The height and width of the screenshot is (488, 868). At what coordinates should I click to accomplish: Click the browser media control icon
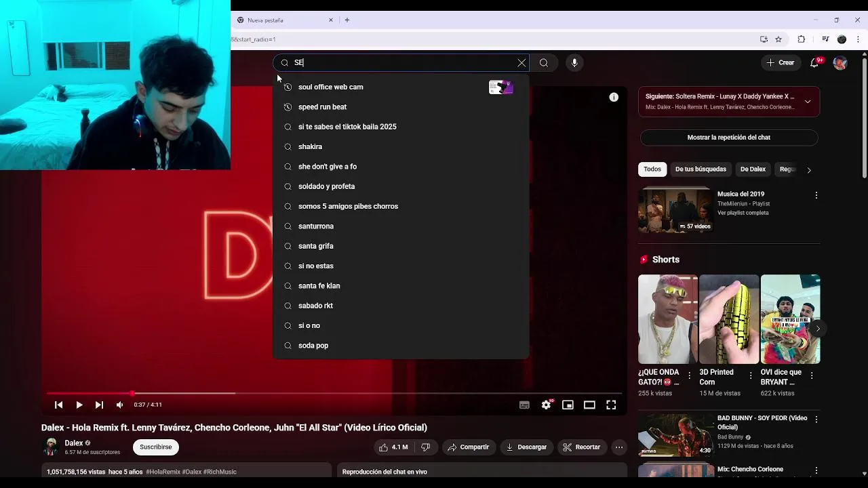825,39
